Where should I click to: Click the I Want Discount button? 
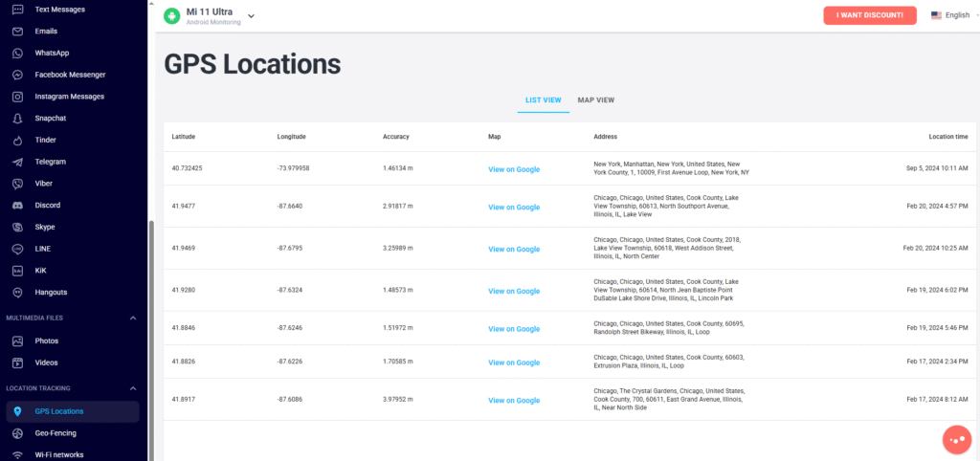[869, 15]
